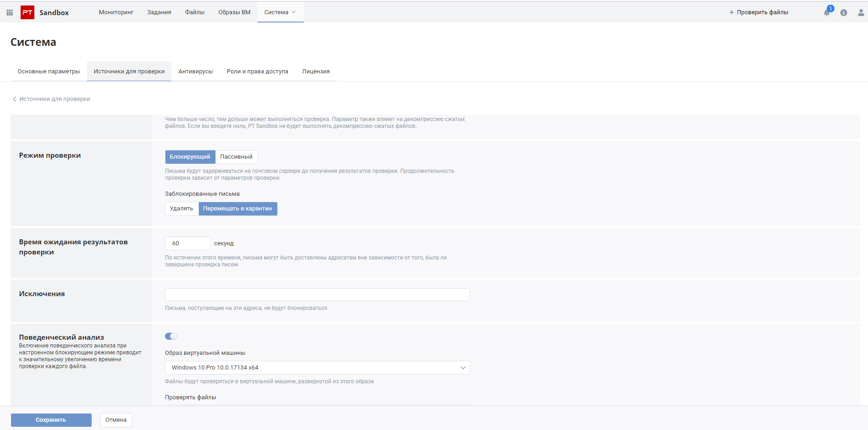Return to Источники для проверки breadcrumb
This screenshot has height=430, width=868.
click(x=55, y=99)
